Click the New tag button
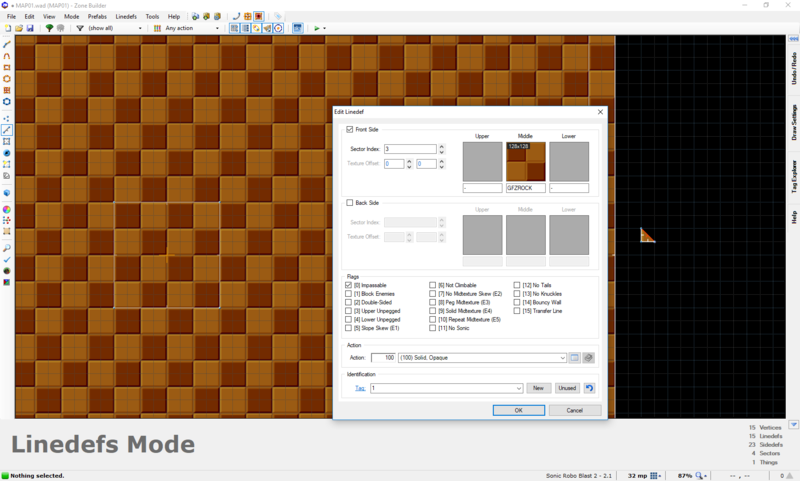800x481 pixels. click(x=538, y=387)
